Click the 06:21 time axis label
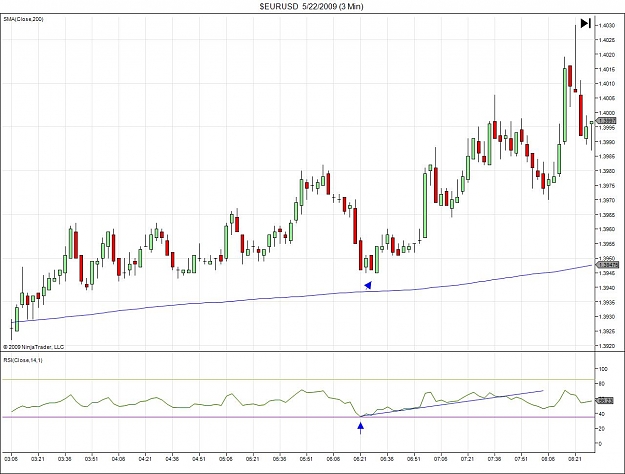The width and height of the screenshot is (625, 474). 360,459
